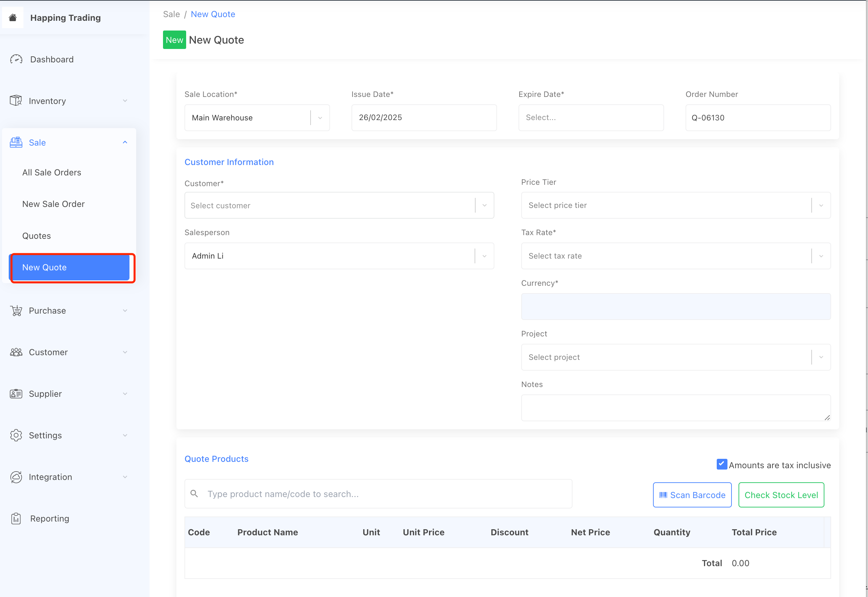Click the Expire Date field

(591, 117)
